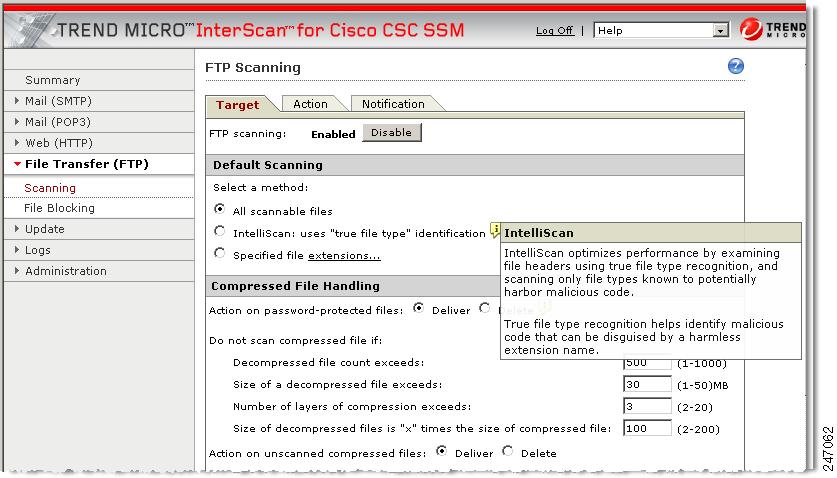This screenshot has height=478, width=837.
Task: Expand the Mail (SMTP) menu arrow
Action: pyautogui.click(x=17, y=100)
